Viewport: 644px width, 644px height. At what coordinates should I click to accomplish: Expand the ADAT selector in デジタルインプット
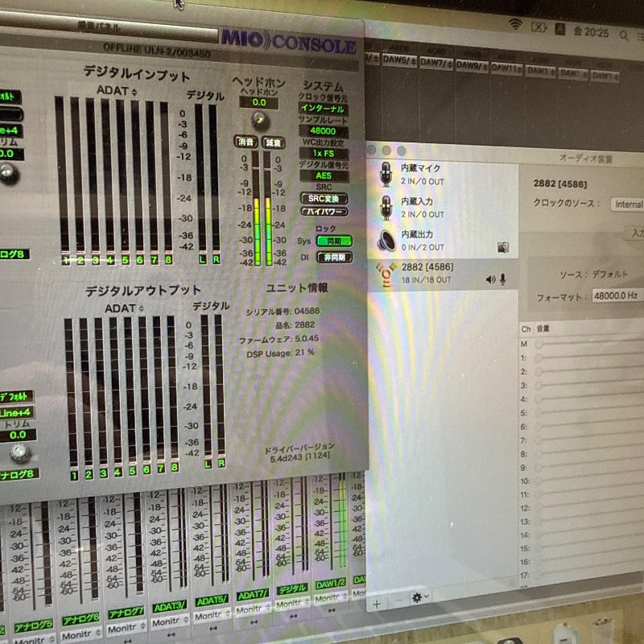click(x=117, y=91)
